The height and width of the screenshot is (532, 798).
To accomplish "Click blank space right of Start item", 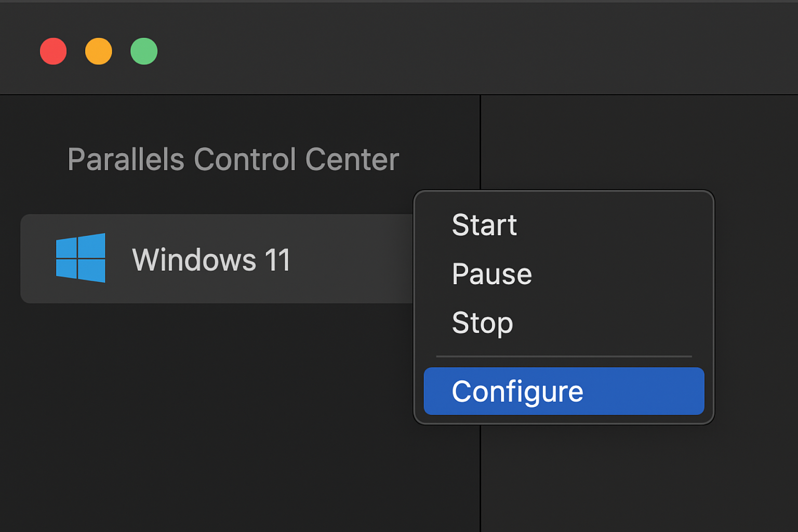I will 623,225.
